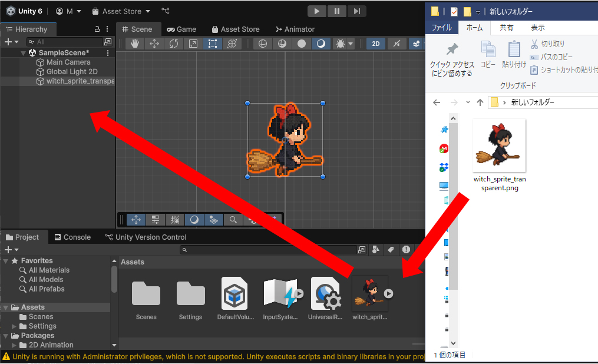This screenshot has height=364, width=598.
Task: Switch to the Scene tab
Action: (137, 29)
